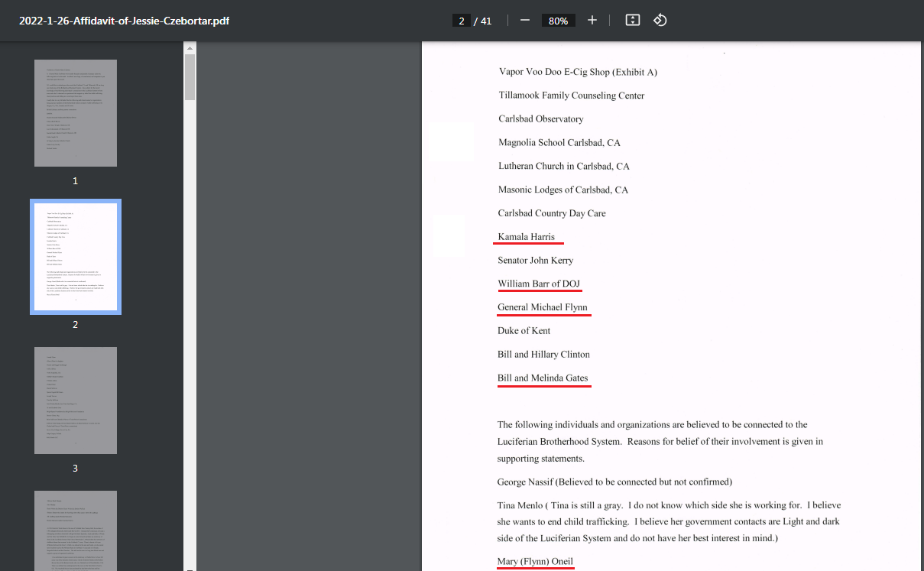The image size is (924, 571).
Task: Click the PDF file name in the title bar
Action: click(125, 21)
